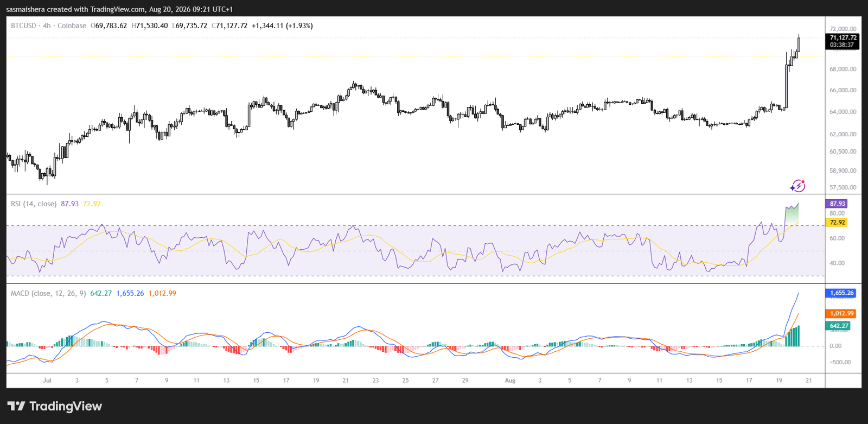Click the 21 date label on the time axis

point(808,381)
